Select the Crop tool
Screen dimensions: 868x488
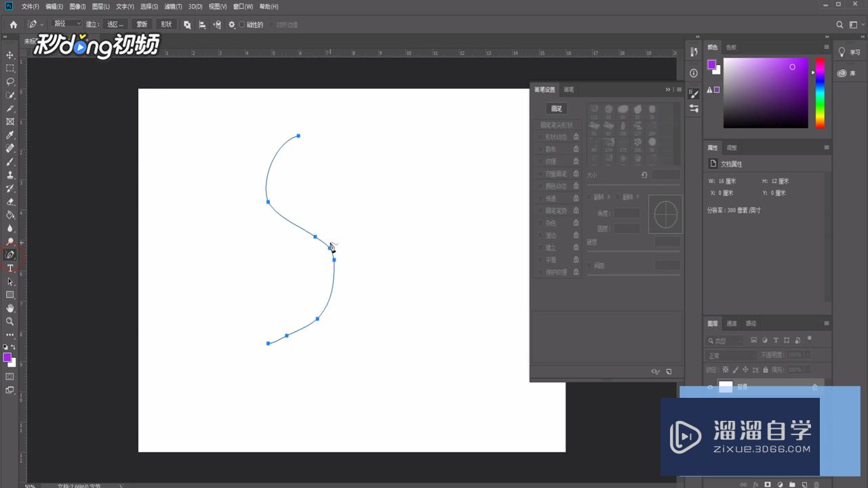coord(10,108)
